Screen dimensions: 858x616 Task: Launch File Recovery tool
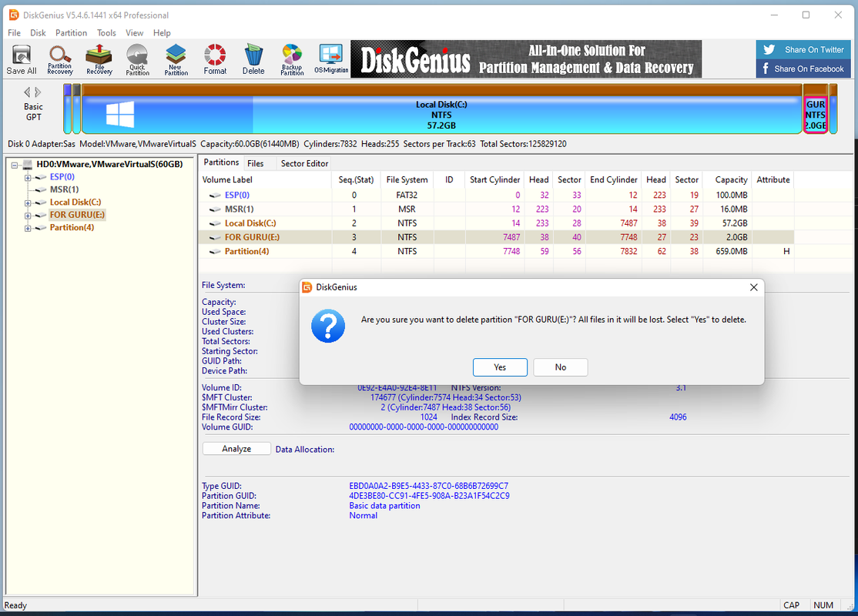point(99,59)
